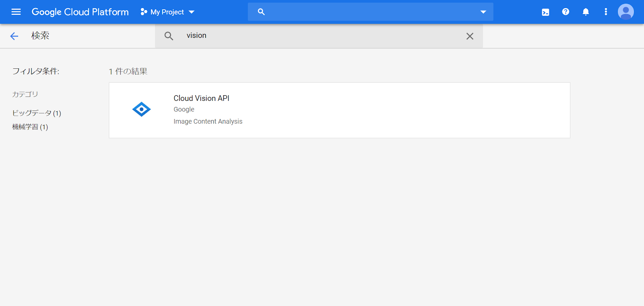Click the 'Image Content Analysis' description text
The image size is (644, 306).
[208, 121]
